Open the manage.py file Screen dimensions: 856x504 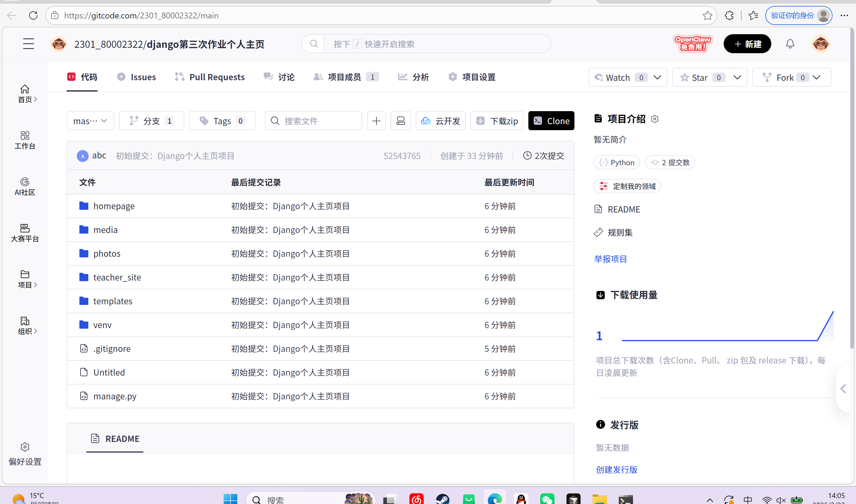coord(115,396)
